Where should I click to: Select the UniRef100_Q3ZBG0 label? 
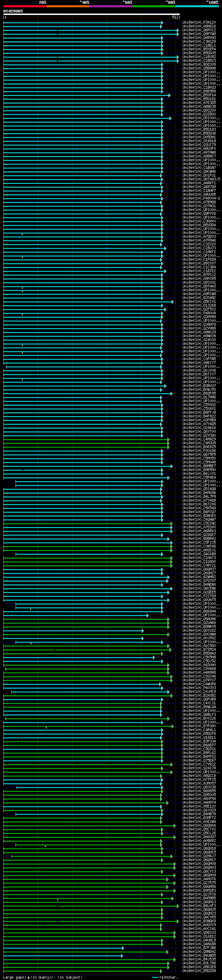click(199, 114)
